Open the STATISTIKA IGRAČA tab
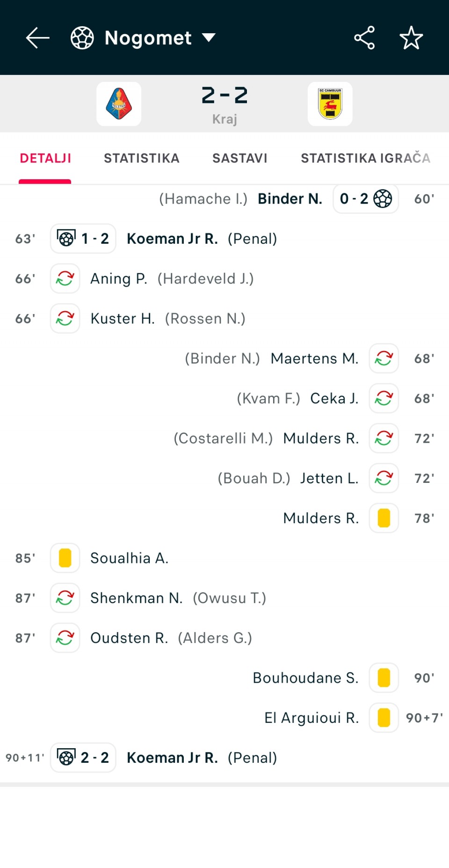The image size is (449, 868). [x=365, y=158]
